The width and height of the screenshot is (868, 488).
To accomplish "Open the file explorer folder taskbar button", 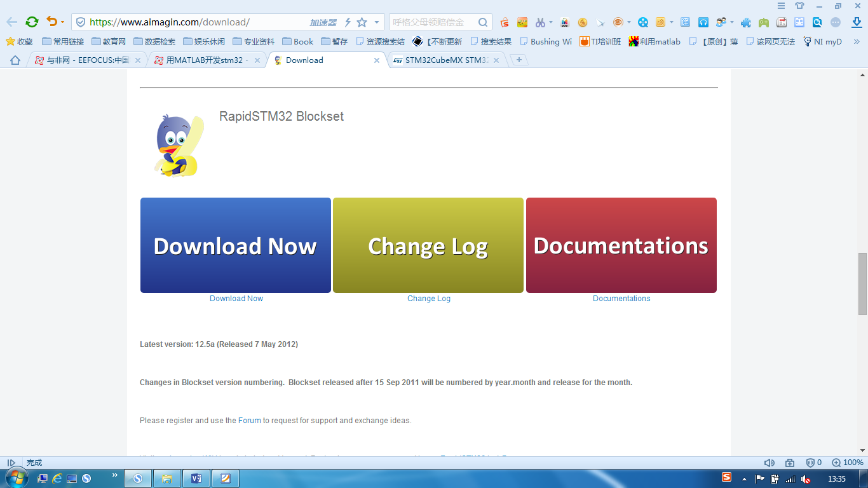I will [x=167, y=478].
